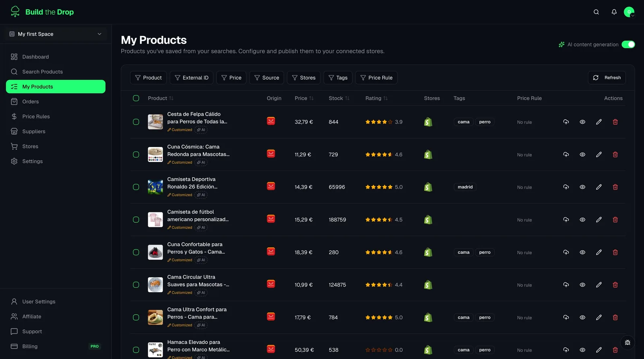Click the madrid tag chip
The image size is (644, 359).
[x=465, y=187]
